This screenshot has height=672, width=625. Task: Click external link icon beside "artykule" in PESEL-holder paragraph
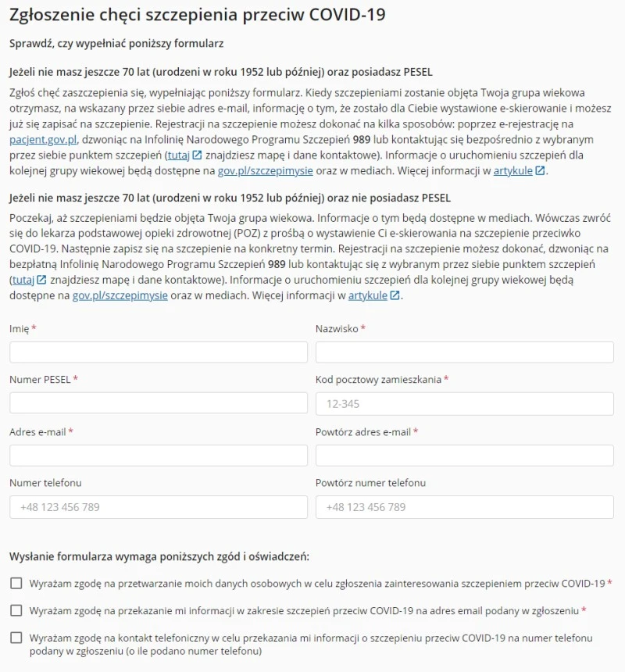pyautogui.click(x=539, y=171)
